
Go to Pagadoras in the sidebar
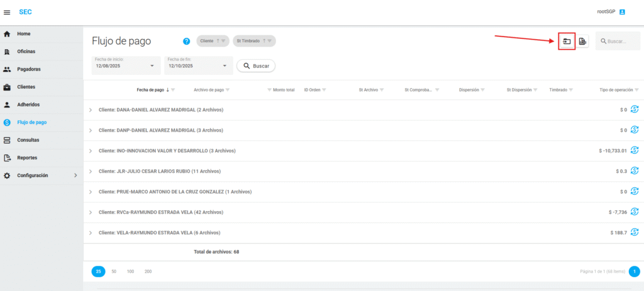tap(29, 69)
